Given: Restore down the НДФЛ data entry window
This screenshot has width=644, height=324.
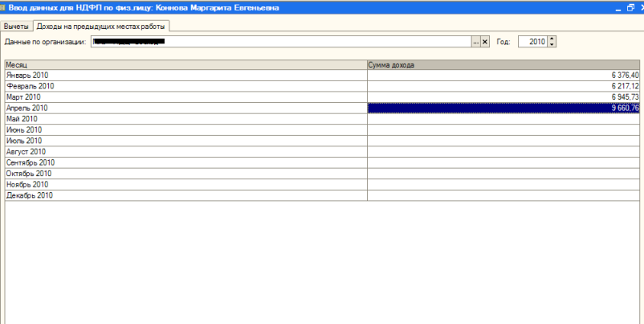Looking at the screenshot, I should [631, 7].
